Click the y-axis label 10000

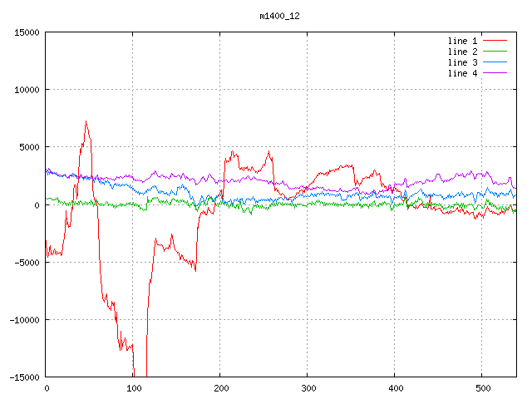click(27, 90)
